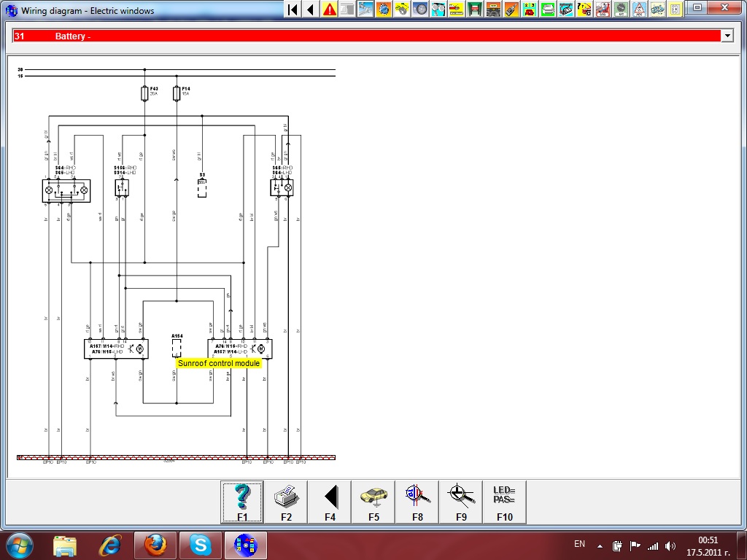The image size is (747, 560).
Task: Jump to first page with top toolbar arrow
Action: [293, 9]
